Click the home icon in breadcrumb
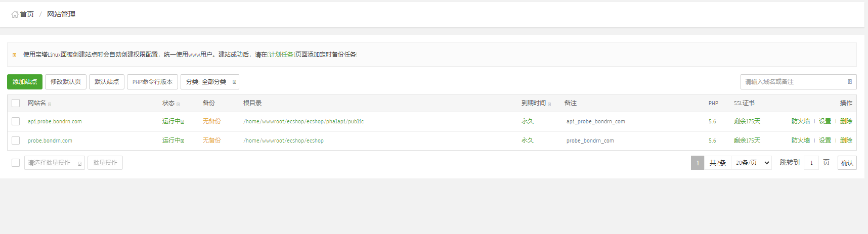 [15, 14]
